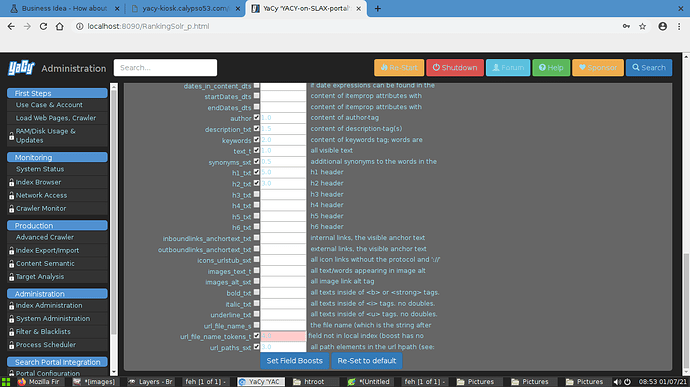Open browser home page icon

tap(59, 26)
